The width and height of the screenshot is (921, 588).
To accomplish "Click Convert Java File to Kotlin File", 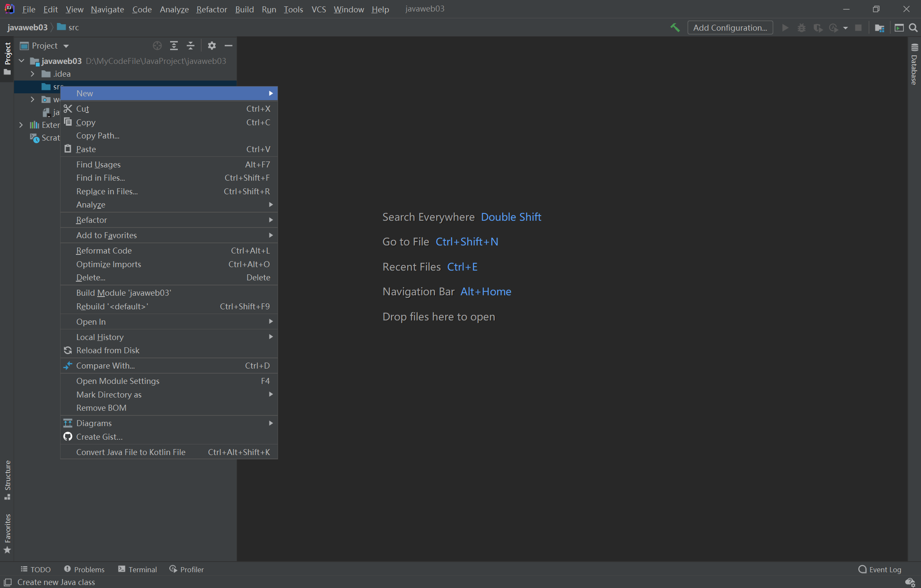I will click(x=130, y=452).
